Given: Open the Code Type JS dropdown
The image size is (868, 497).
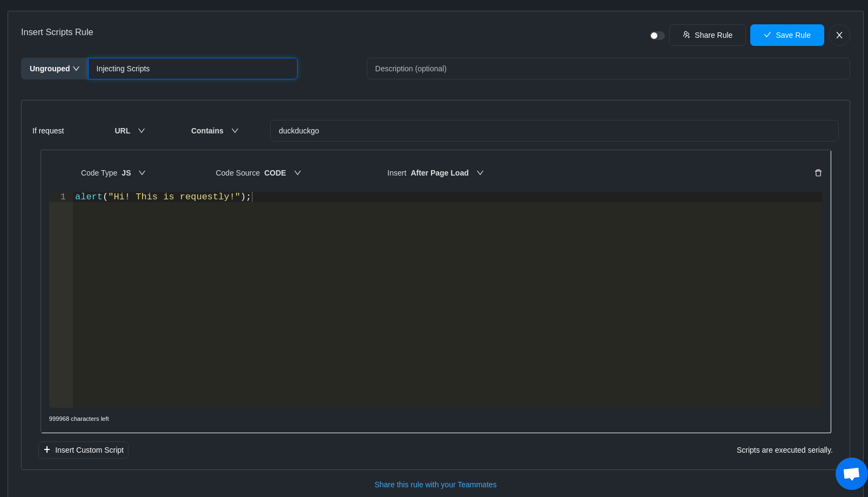Looking at the screenshot, I should (113, 173).
